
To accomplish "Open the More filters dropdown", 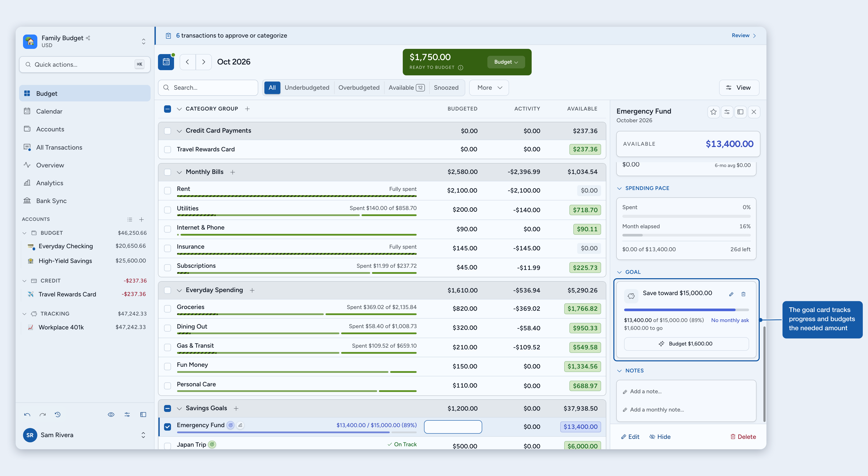I will pyautogui.click(x=489, y=88).
